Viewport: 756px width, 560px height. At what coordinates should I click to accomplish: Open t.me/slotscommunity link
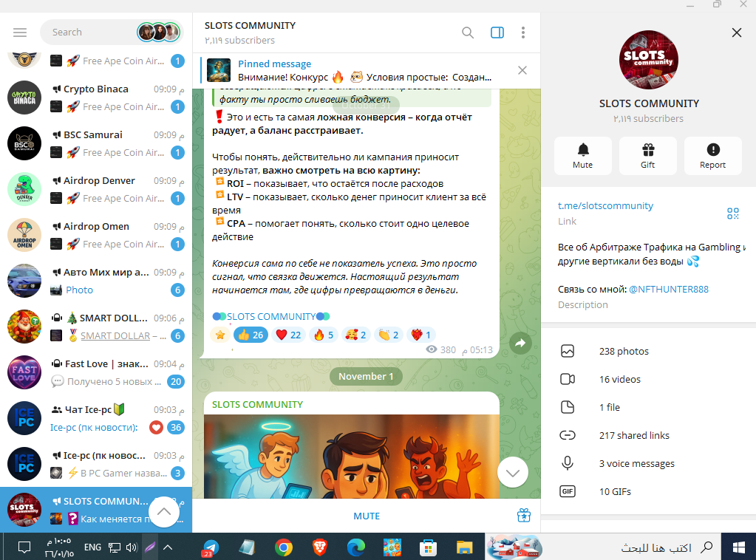pos(605,206)
